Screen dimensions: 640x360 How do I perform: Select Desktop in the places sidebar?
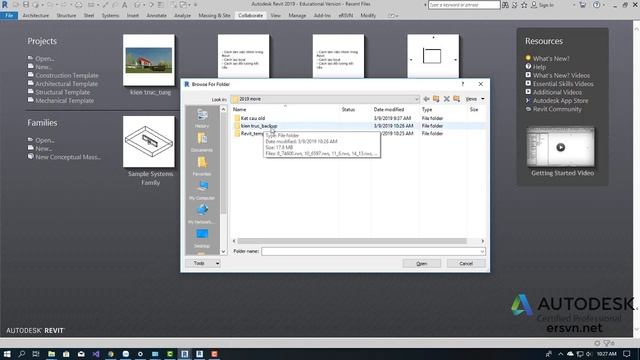click(202, 239)
